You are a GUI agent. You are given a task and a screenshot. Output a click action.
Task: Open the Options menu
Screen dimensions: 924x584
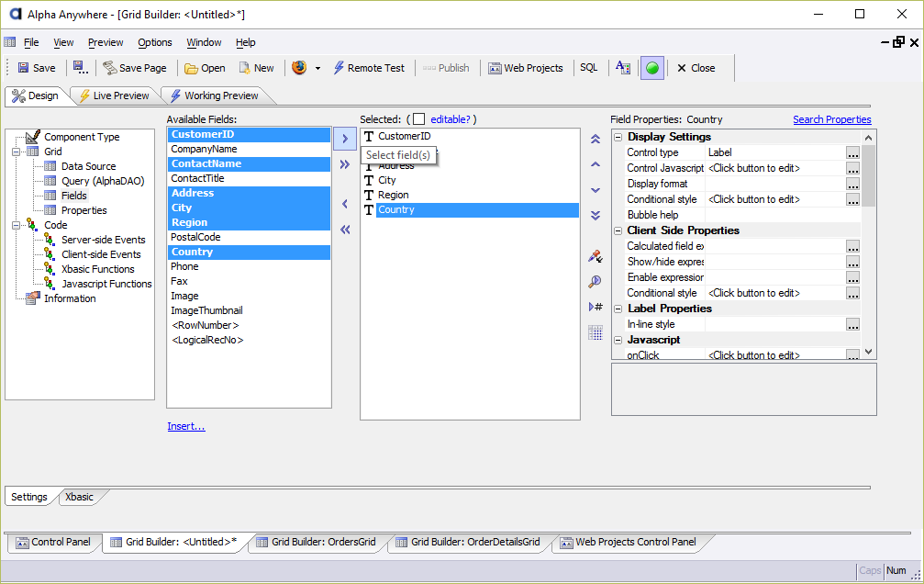point(155,42)
